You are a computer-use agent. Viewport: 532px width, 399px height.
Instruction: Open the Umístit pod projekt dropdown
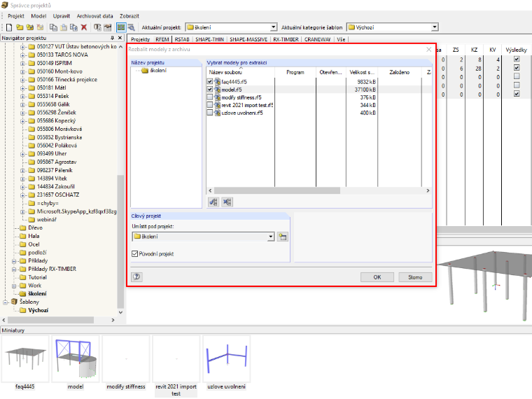[x=270, y=237]
